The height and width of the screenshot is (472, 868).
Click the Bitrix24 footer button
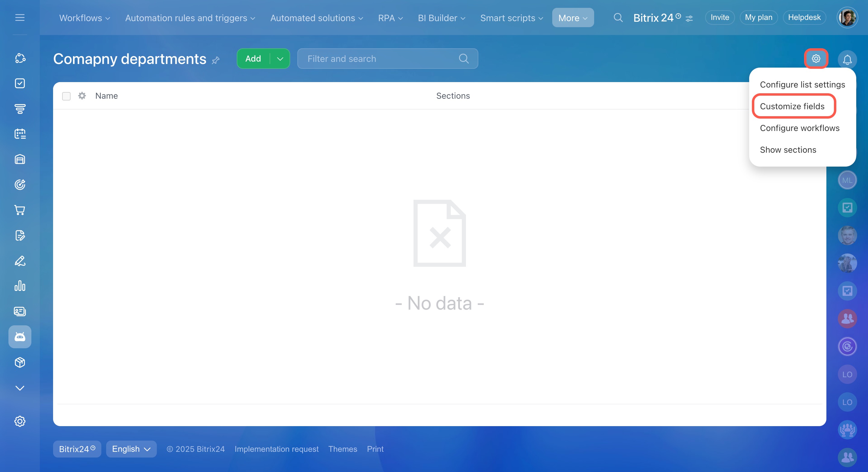77,449
